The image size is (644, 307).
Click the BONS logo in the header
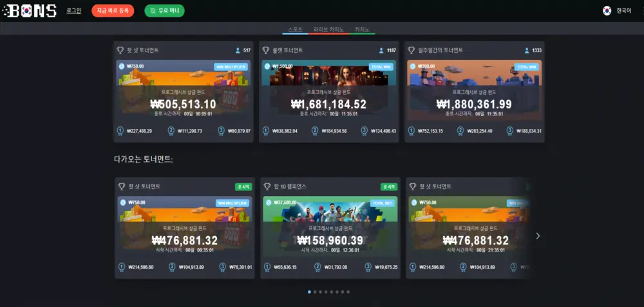coord(29,11)
